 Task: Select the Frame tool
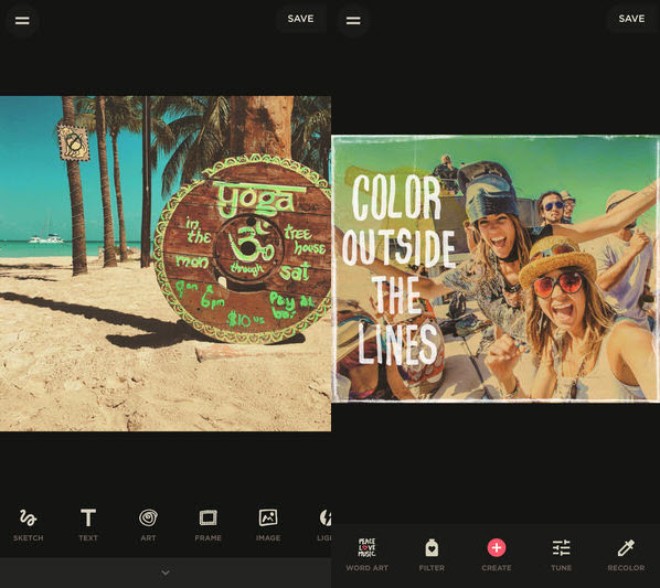(208, 523)
